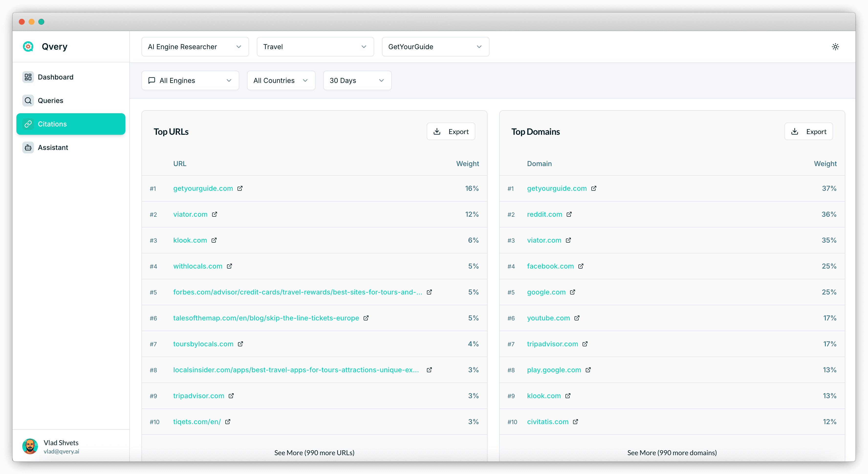Viewport: 868px width, 474px height.
Task: Open play.google.com domain link
Action: click(x=554, y=370)
